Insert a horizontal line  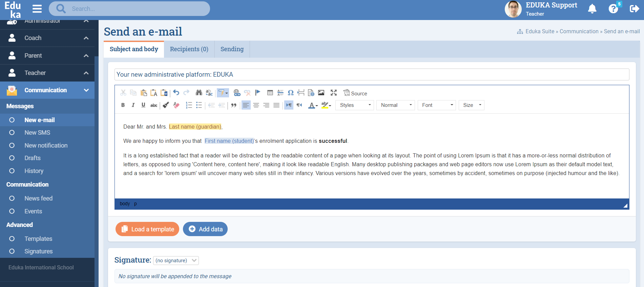click(x=281, y=93)
